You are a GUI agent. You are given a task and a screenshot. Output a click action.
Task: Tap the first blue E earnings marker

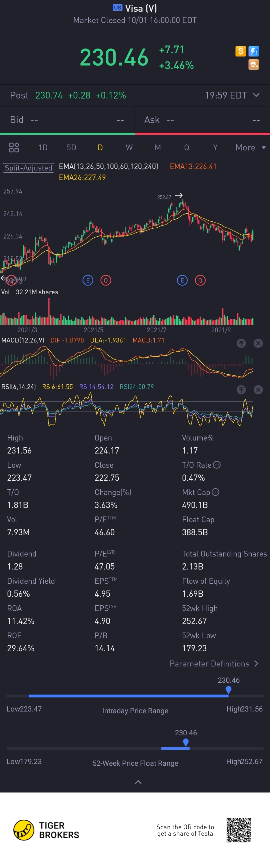(88, 280)
